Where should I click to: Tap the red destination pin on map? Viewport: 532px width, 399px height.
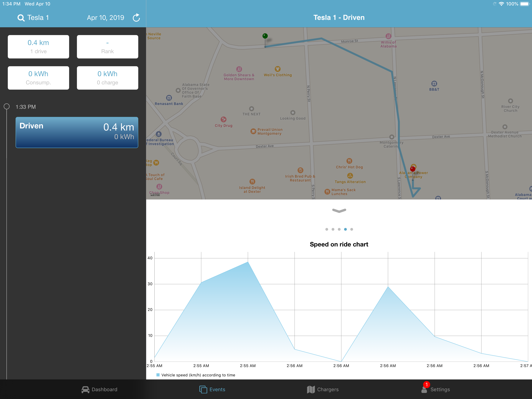tap(413, 169)
